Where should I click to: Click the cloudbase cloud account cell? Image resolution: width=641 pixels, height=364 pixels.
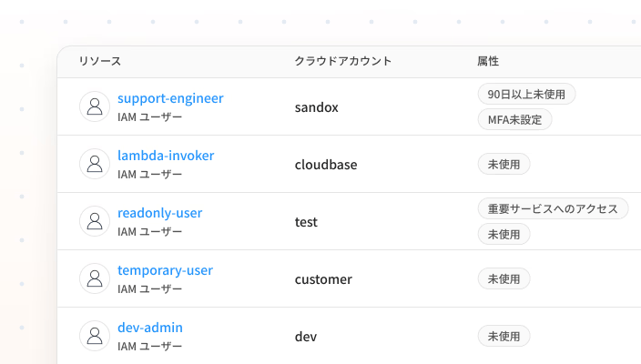tap(326, 165)
